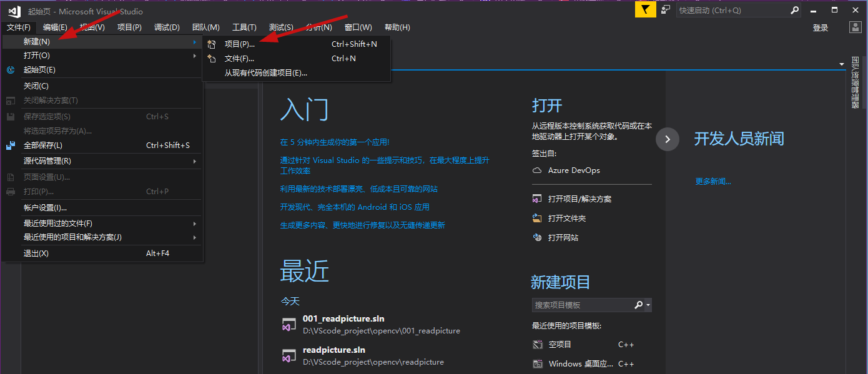This screenshot has height=374, width=868.
Task: Click the open project/solution icon
Action: [x=537, y=199]
